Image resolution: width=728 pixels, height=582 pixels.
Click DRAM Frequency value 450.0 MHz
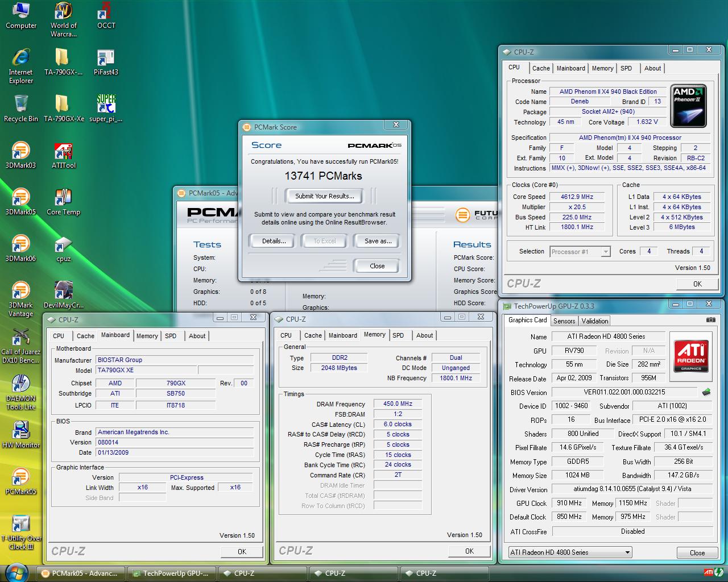[x=398, y=404]
